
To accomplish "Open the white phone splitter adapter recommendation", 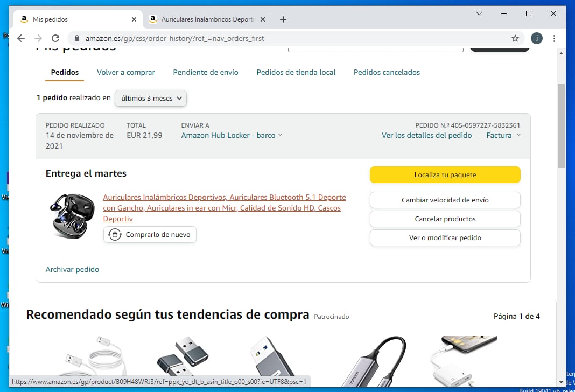I will tap(464, 361).
